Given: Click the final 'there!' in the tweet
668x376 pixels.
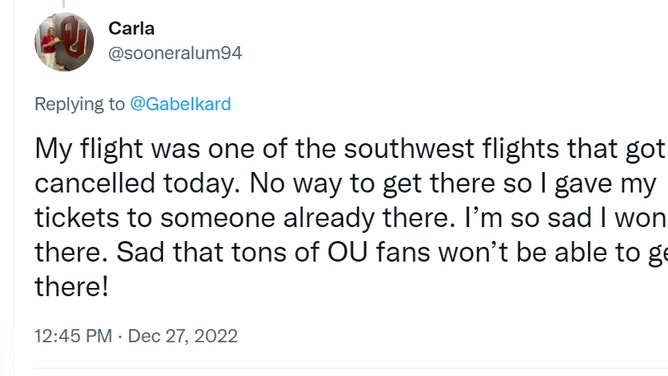Looking at the screenshot, I should [72, 287].
